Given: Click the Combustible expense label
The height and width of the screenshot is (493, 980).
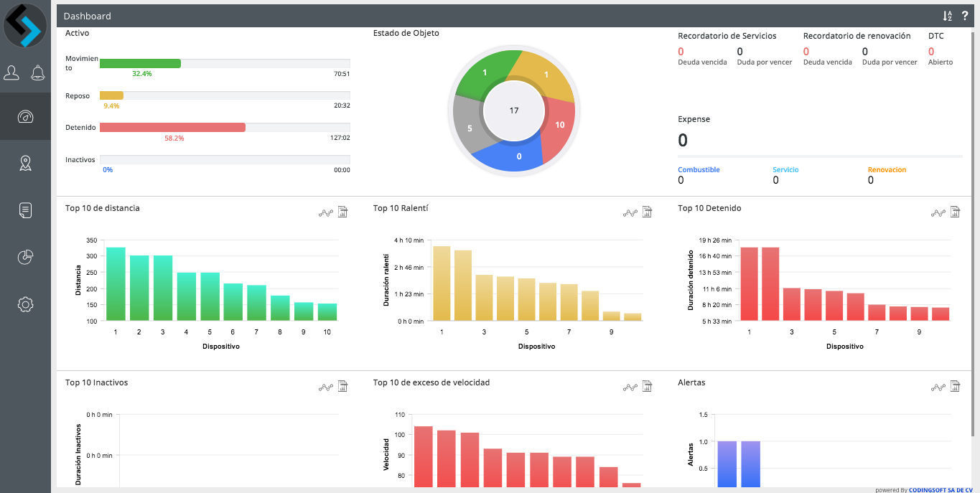Looking at the screenshot, I should [699, 170].
